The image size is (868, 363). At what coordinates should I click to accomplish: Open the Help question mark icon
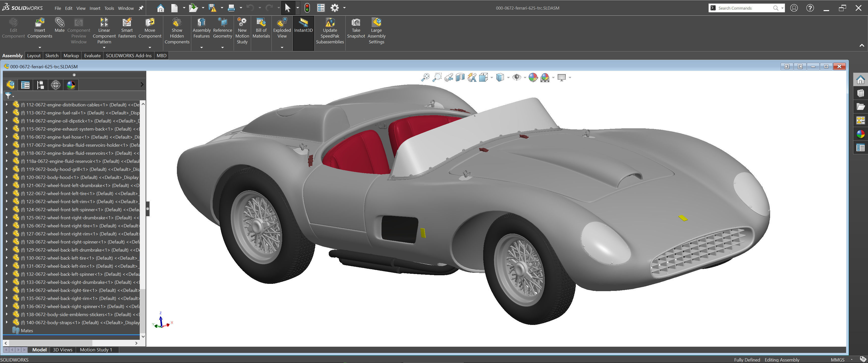tap(810, 8)
